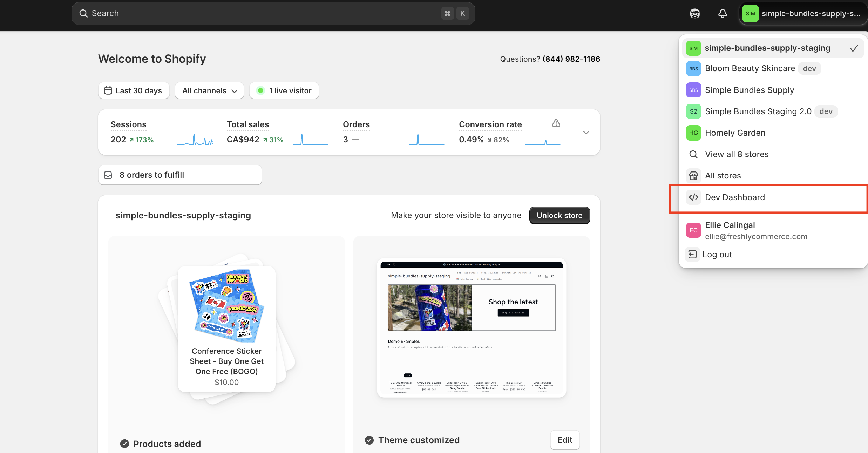This screenshot has width=868, height=453.
Task: Expand the metrics card chevron
Action: coord(586,133)
